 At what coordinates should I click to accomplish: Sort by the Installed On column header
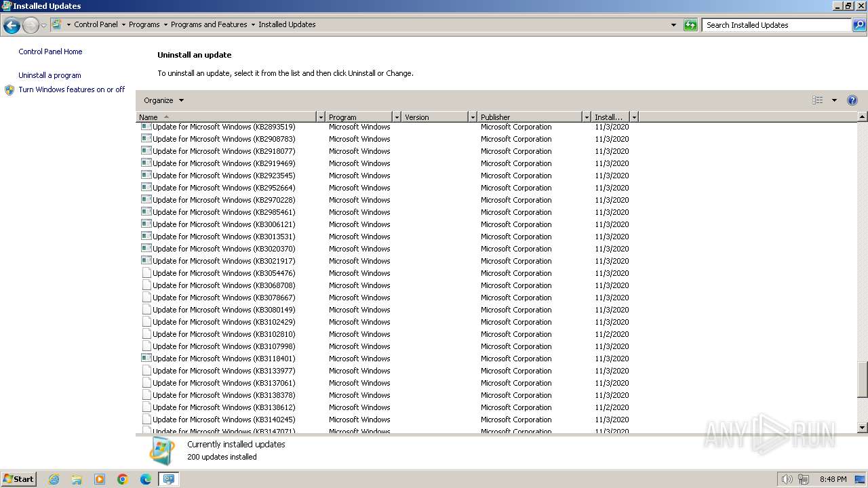coord(610,117)
